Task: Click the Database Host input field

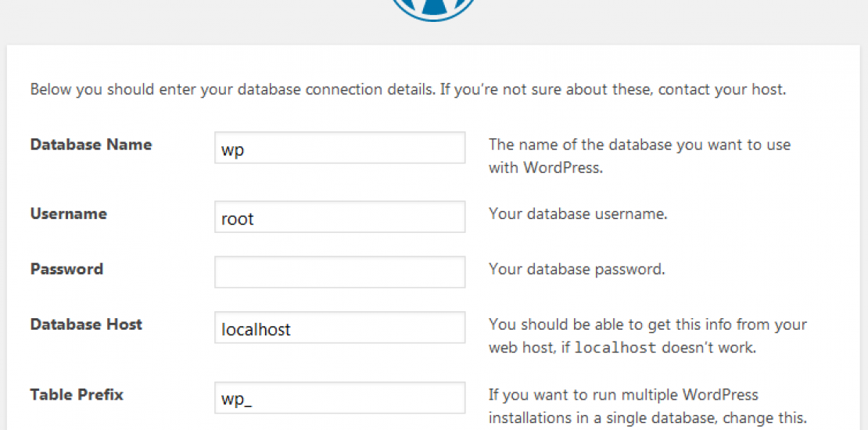Action: click(339, 328)
